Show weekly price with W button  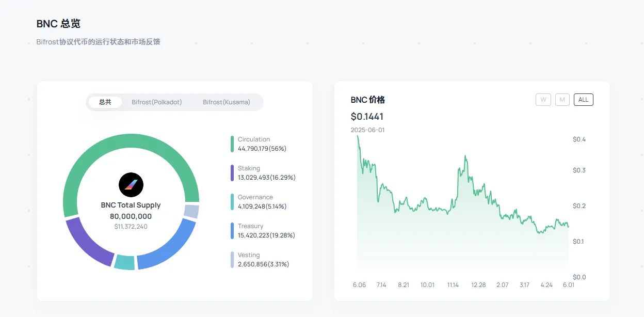click(x=543, y=100)
